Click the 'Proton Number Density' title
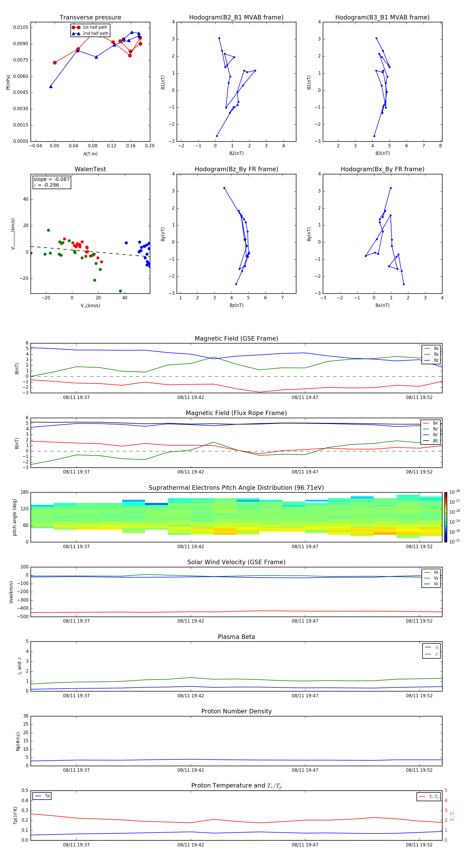This screenshot has height=868, width=473. (x=236, y=711)
